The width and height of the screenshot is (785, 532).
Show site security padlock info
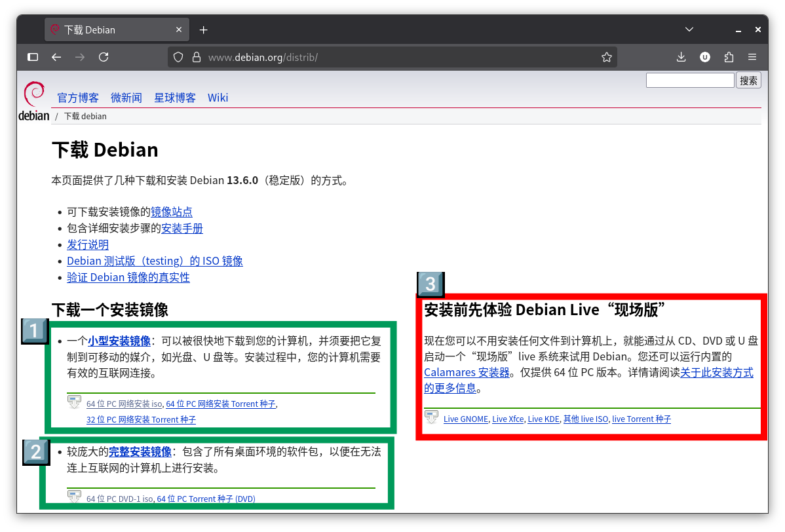pyautogui.click(x=197, y=57)
